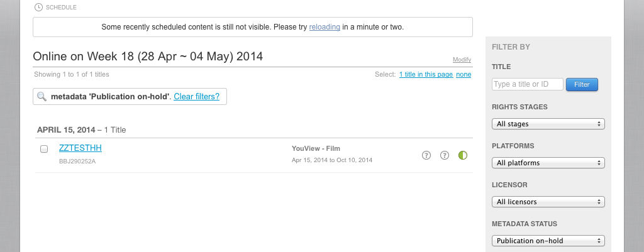The image size is (644, 252).
Task: Click the YouView - Film platform label
Action: pyautogui.click(x=316, y=148)
